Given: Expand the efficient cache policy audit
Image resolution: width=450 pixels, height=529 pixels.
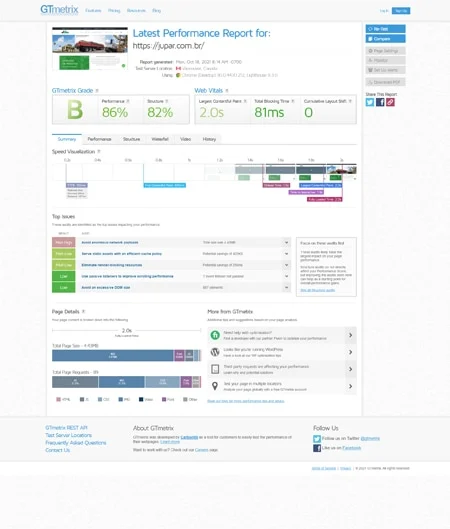Looking at the screenshot, I should click(286, 254).
